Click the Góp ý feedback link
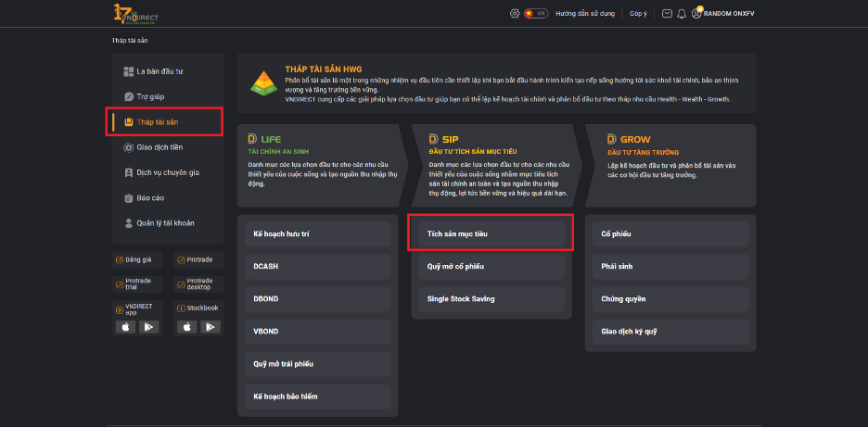This screenshot has height=428, width=868. click(x=638, y=13)
